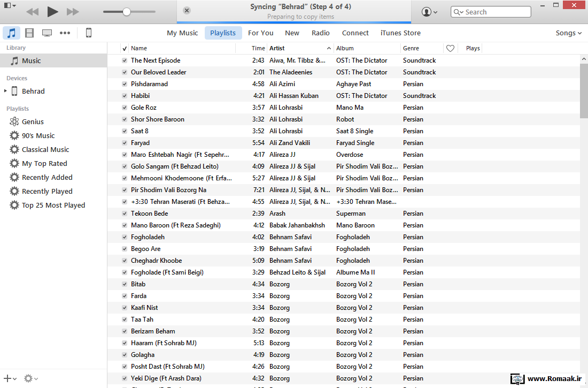Screen dimensions: 588x388
Task: Select Music in the Library sidebar
Action: [53, 60]
